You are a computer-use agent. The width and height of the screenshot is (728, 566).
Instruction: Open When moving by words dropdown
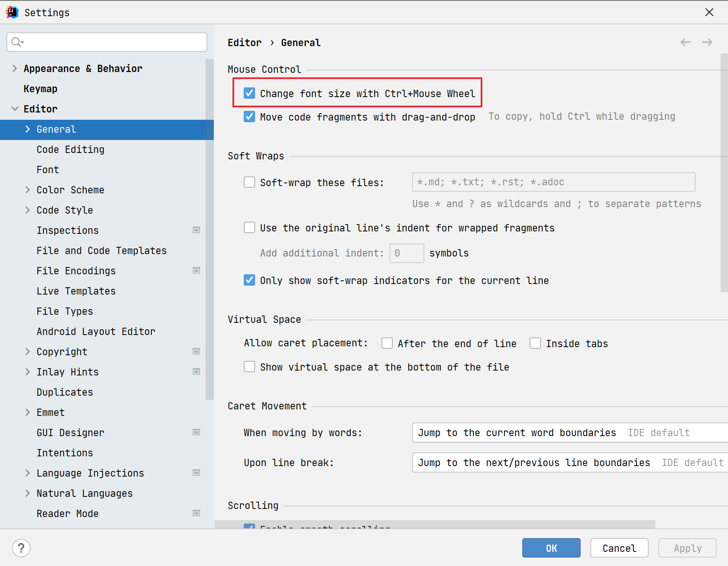(x=570, y=432)
